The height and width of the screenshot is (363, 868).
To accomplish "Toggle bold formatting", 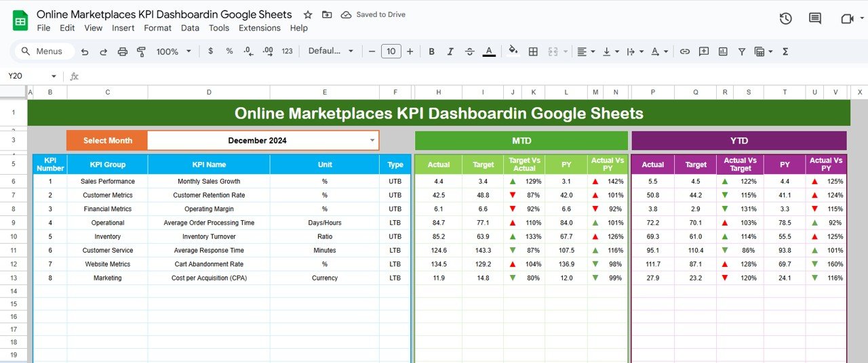I will tap(431, 51).
